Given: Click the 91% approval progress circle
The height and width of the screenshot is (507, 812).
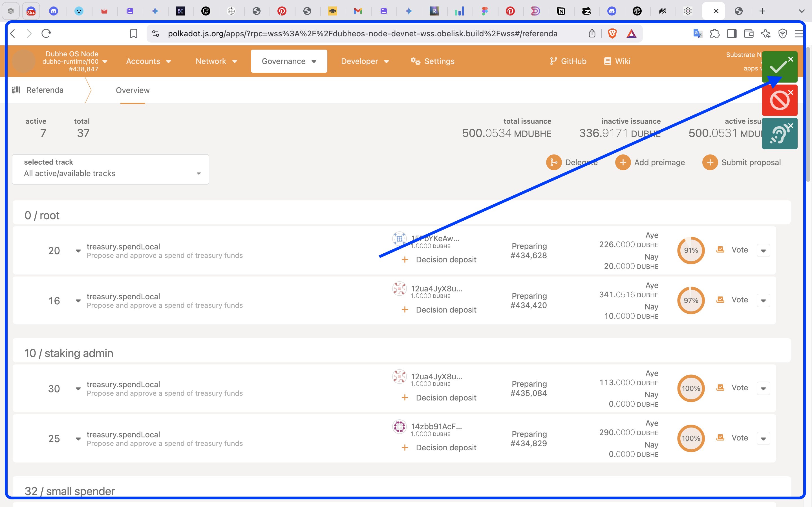Looking at the screenshot, I should click(x=690, y=251).
